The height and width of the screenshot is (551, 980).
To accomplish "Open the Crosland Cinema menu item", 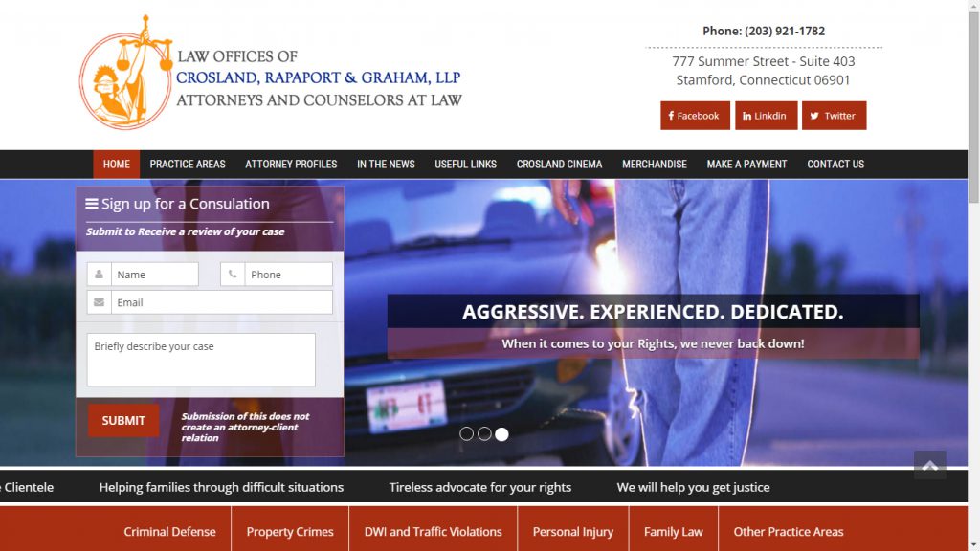I will 558,164.
